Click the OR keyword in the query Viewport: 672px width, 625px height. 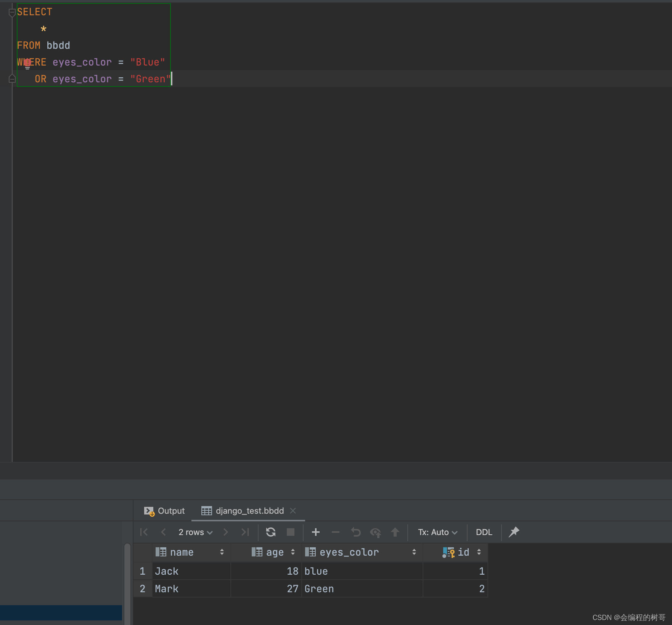click(x=41, y=79)
